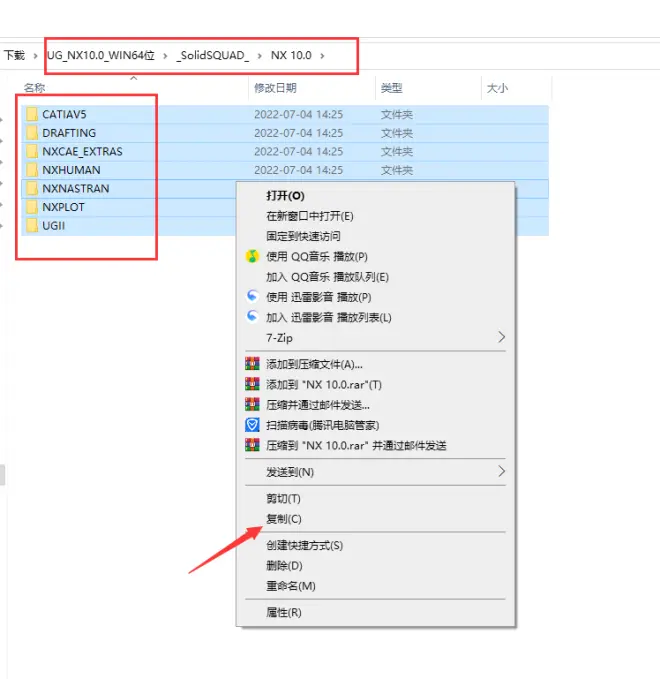Viewport: 660px width, 679px height.
Task: Click the Tencent PC Manager shield icon
Action: click(252, 425)
